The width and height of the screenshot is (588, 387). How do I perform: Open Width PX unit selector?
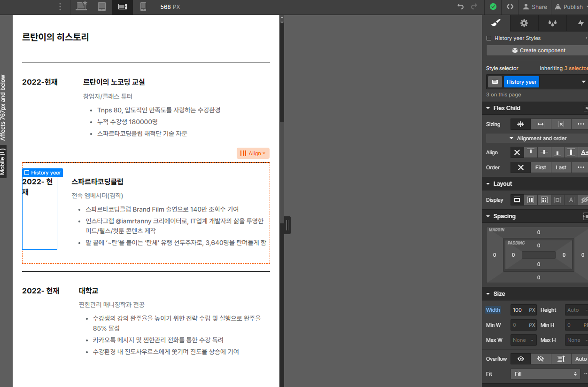[532, 310]
